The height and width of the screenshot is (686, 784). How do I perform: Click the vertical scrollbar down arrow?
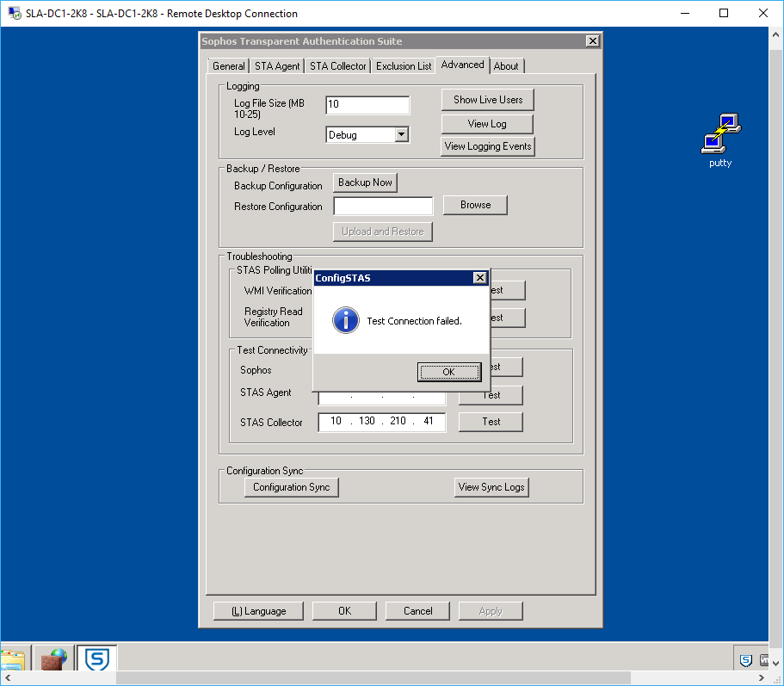click(775, 663)
